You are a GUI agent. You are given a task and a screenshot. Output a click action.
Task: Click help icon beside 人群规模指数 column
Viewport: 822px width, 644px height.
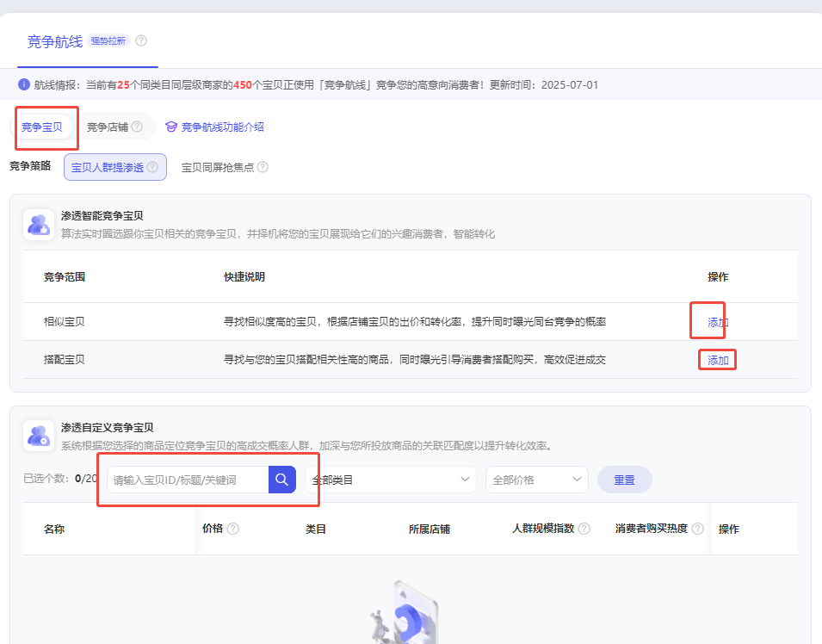click(x=584, y=529)
